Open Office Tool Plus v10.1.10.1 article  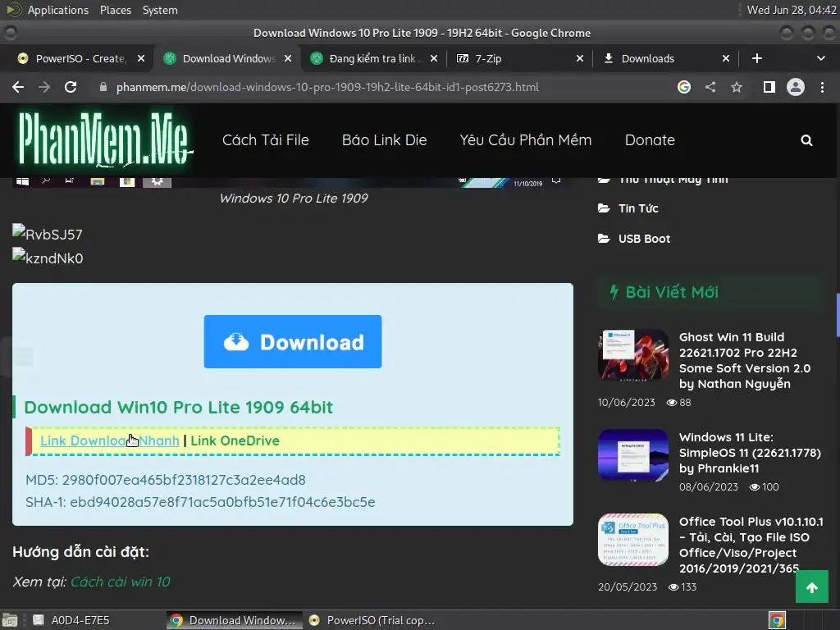[x=751, y=545]
